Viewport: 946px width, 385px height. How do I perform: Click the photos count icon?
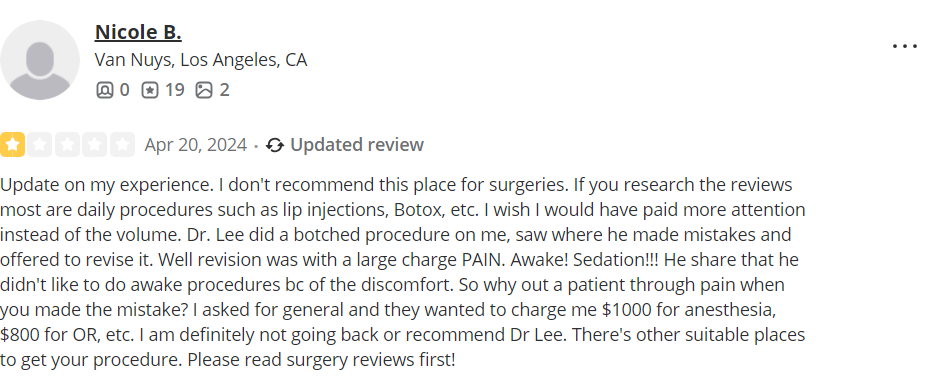(204, 91)
